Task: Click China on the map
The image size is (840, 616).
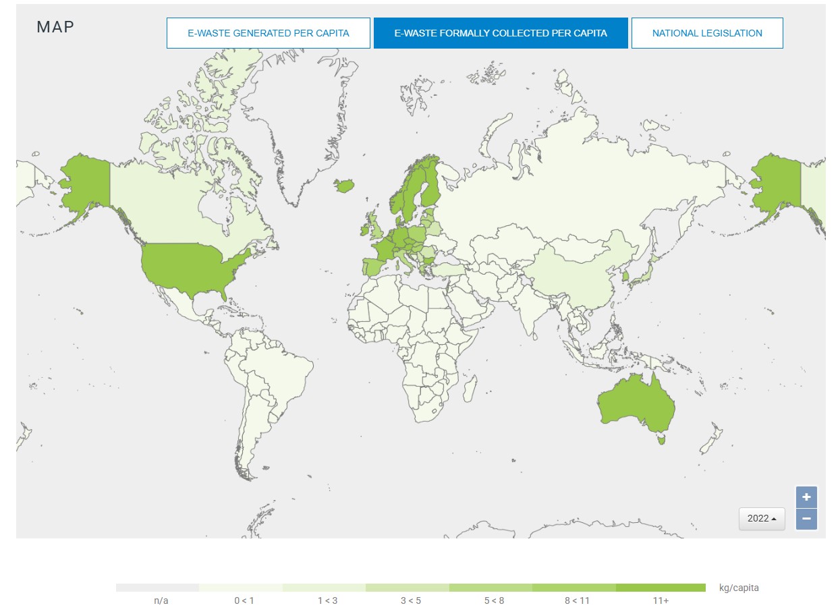Action: click(573, 277)
